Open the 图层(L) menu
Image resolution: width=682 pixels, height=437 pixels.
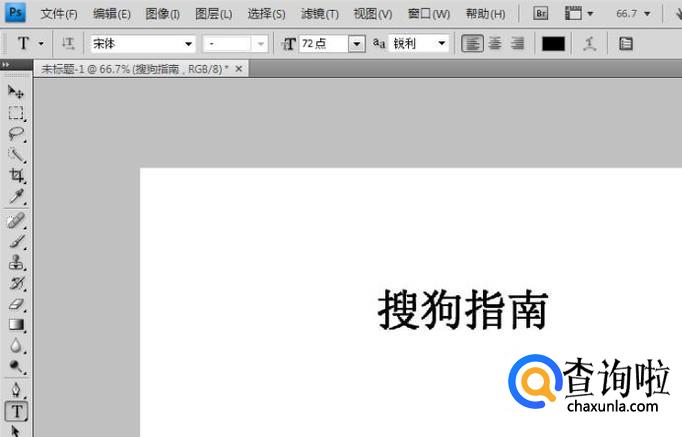(214, 14)
